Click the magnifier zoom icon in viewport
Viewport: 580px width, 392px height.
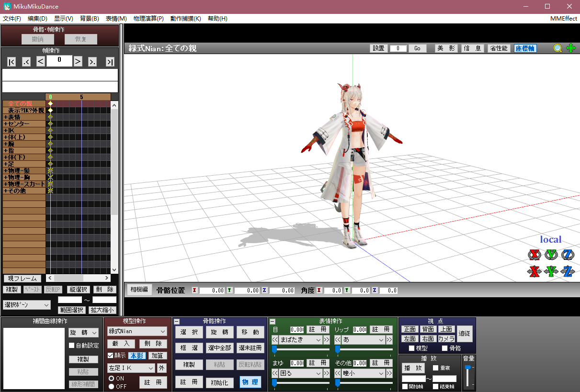557,48
